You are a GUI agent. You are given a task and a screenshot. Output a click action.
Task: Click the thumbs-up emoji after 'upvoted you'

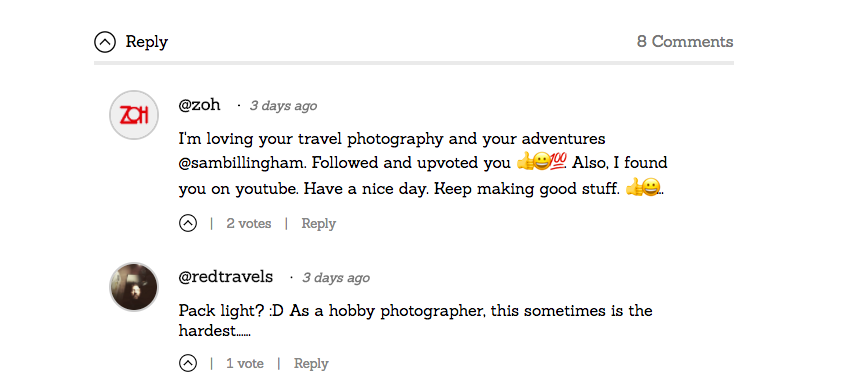[x=525, y=163]
